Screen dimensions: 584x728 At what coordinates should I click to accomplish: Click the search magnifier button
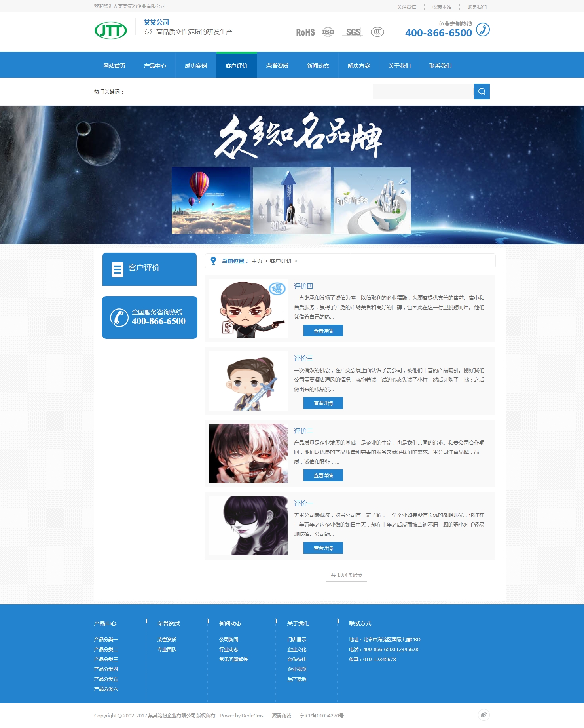482,91
